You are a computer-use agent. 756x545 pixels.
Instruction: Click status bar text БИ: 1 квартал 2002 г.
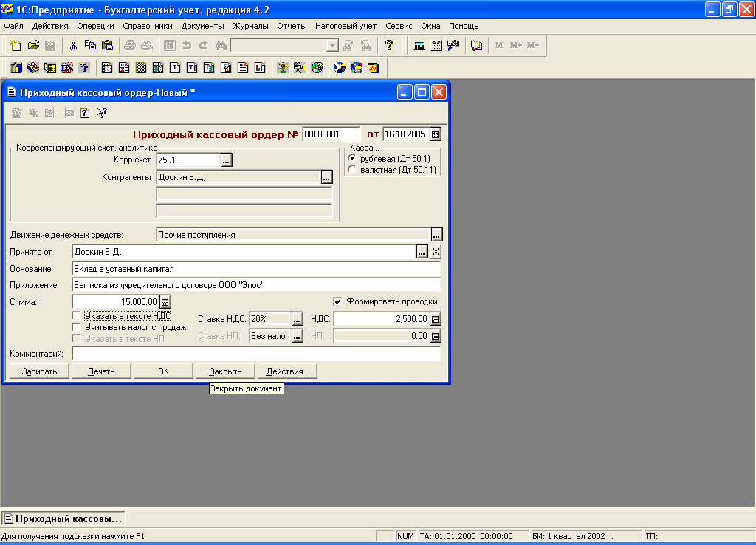[573, 536]
